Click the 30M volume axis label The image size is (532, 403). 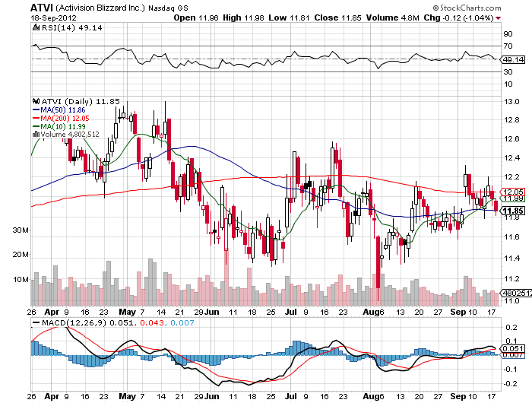[x=21, y=230]
